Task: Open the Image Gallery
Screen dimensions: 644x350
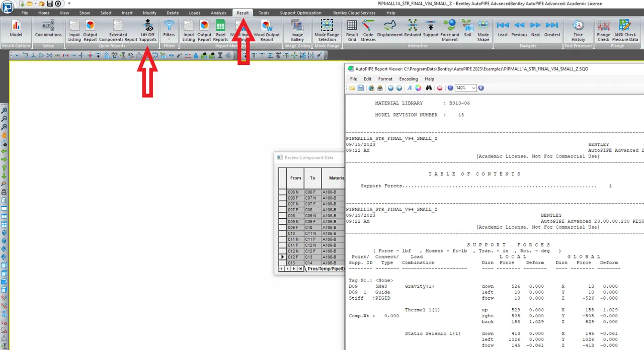Action: click(x=297, y=31)
